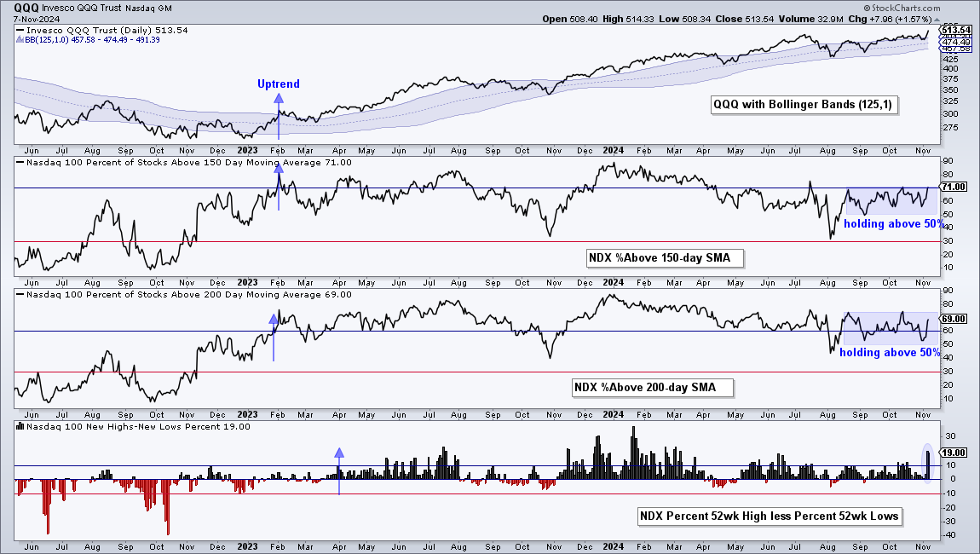The image size is (980, 554).
Task: Click the 'holding above 50%' shaded box on the 150-day panel
Action: 891,202
